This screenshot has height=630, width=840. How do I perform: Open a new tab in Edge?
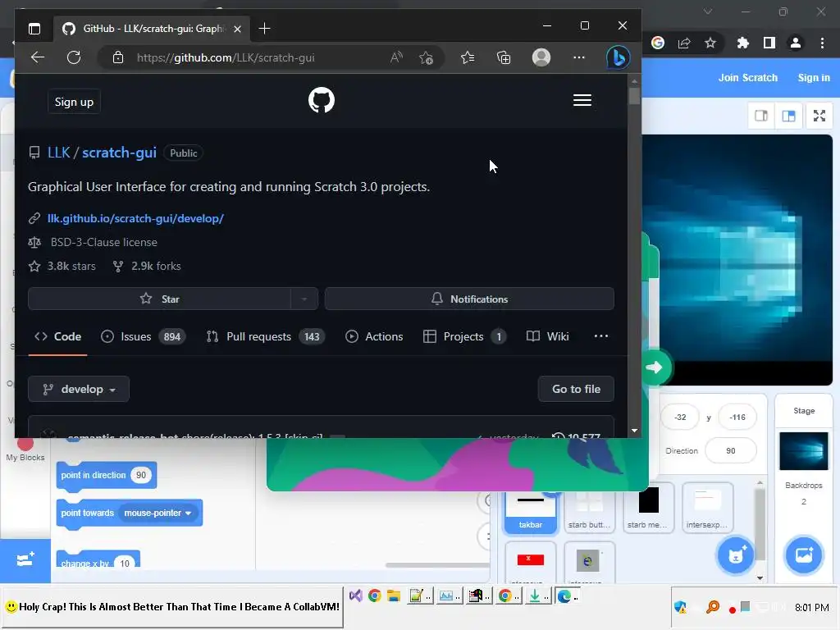click(x=264, y=29)
